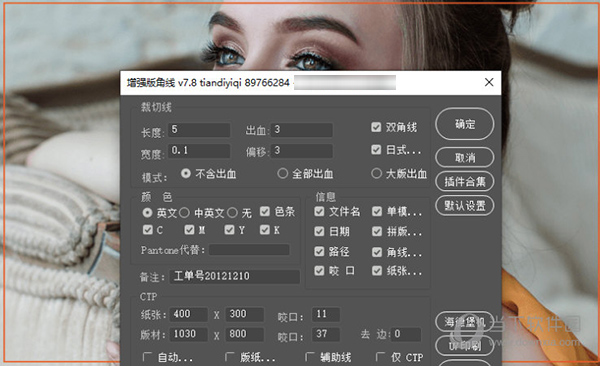The height and width of the screenshot is (366, 600).
Task: Toggle the 色条 checkbox
Action: (265, 211)
